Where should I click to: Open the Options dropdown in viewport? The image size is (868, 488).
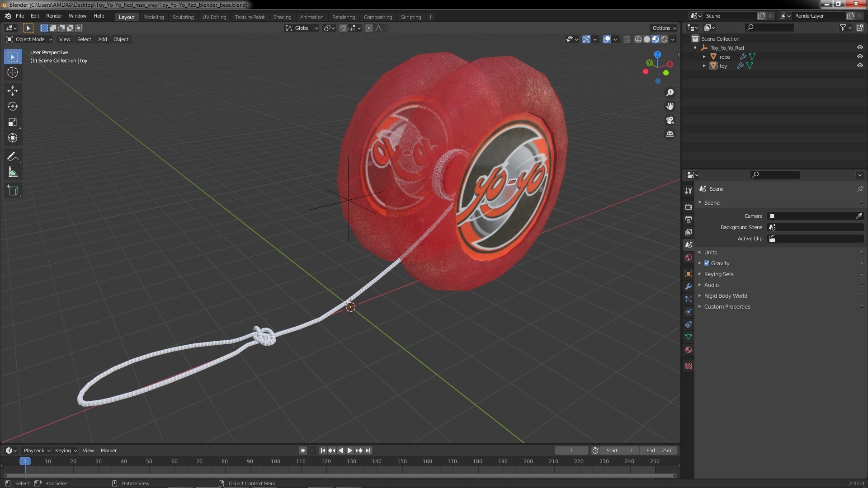click(x=664, y=28)
